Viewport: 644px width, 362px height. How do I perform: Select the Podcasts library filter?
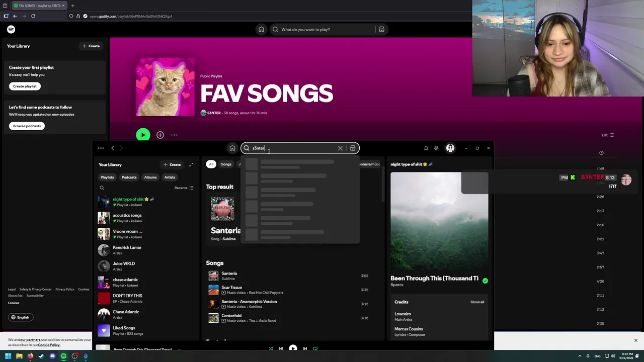click(x=129, y=177)
